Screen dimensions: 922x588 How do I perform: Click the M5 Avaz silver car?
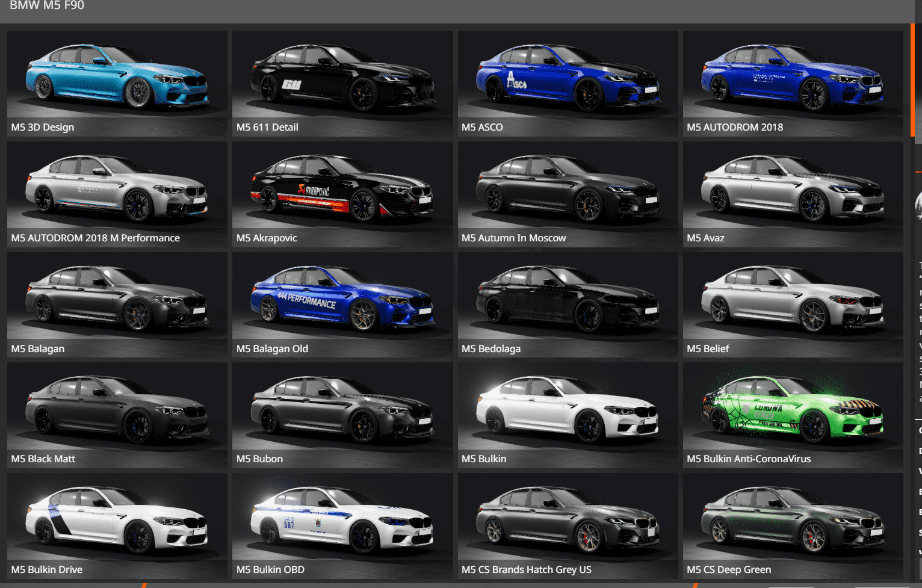click(x=793, y=194)
